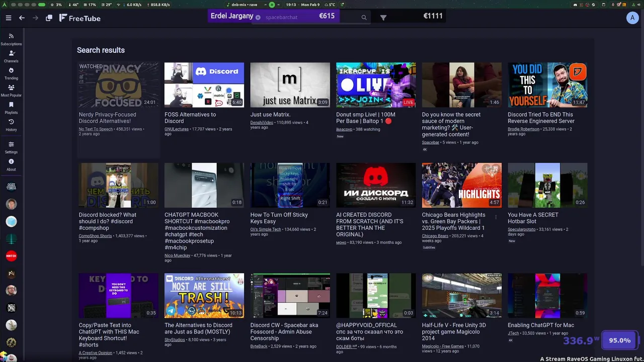
Task: Open the CompShop Shorts channel link
Action: tap(95, 236)
